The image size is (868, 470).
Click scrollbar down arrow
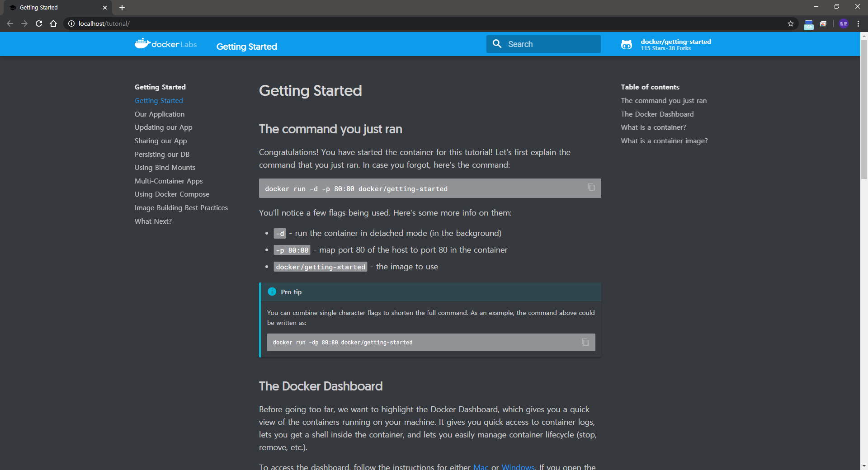(x=864, y=465)
